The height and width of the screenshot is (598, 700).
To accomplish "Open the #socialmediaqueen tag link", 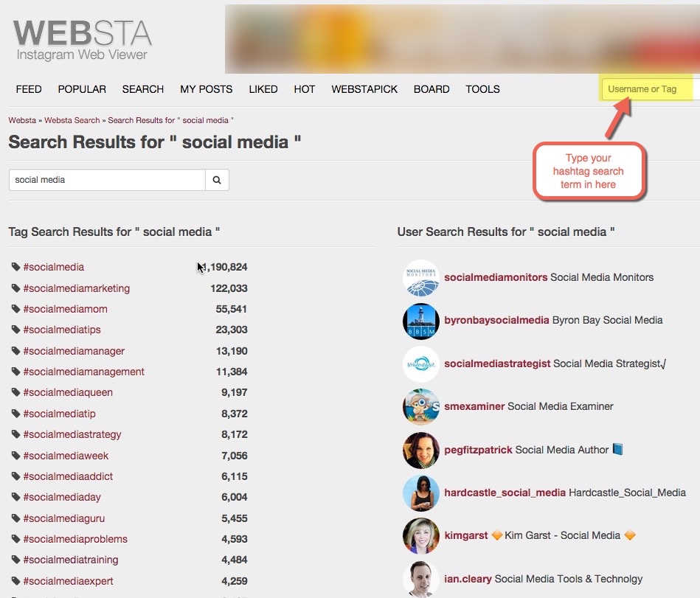I will coord(68,392).
